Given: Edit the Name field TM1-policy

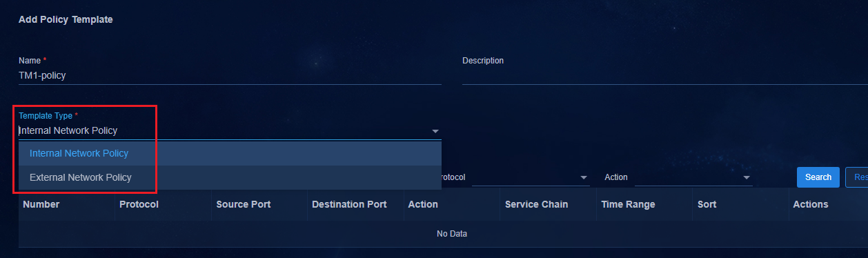Looking at the screenshot, I should pyautogui.click(x=230, y=75).
